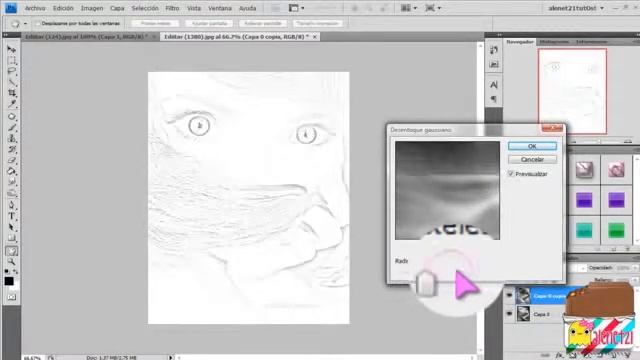The width and height of the screenshot is (640, 360).
Task: Hide the bottom Capa layer eye icon
Action: (509, 314)
